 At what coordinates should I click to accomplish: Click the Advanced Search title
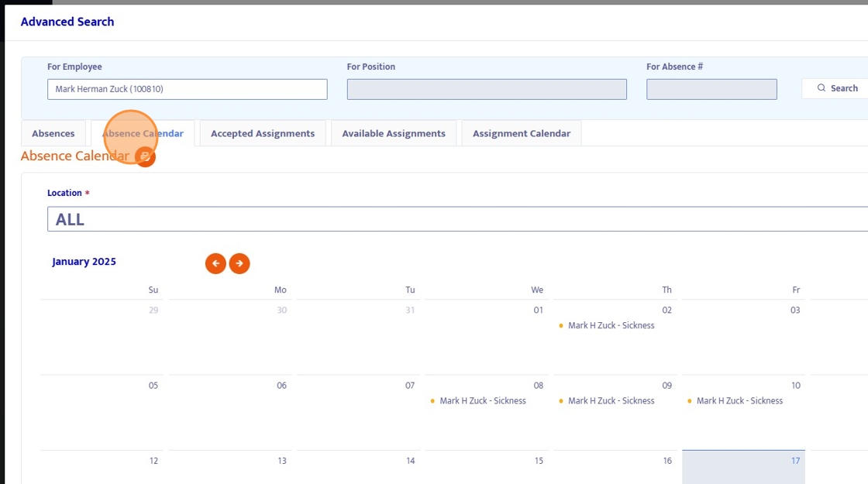(x=67, y=22)
